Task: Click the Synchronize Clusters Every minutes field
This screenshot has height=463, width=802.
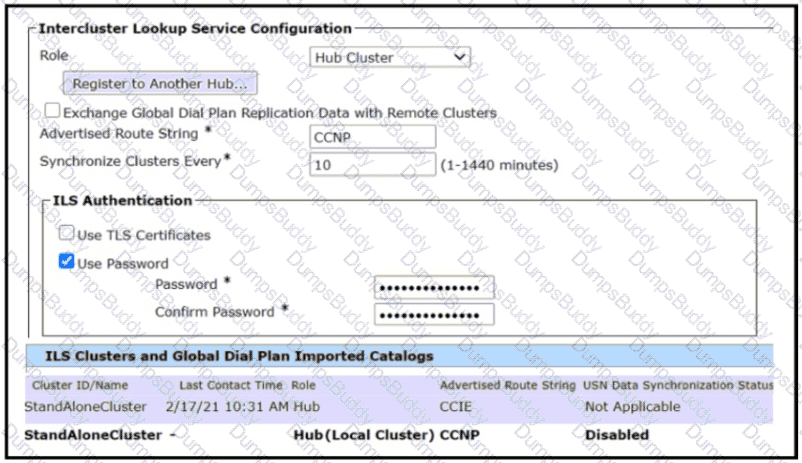Action: click(x=372, y=164)
